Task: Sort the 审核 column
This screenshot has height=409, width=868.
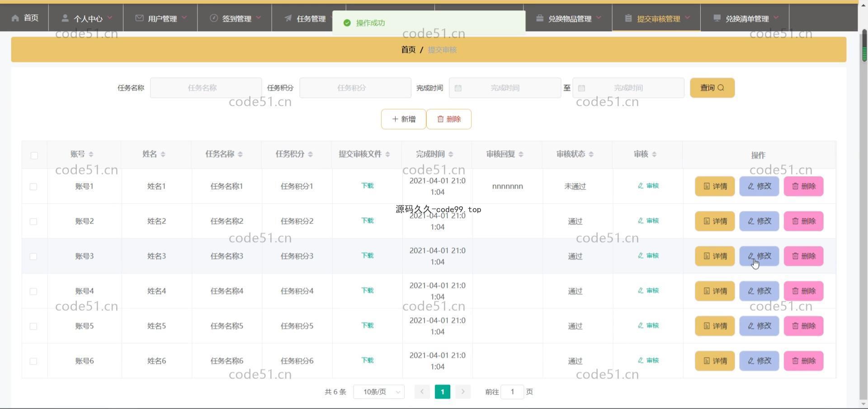Action: coord(654,154)
